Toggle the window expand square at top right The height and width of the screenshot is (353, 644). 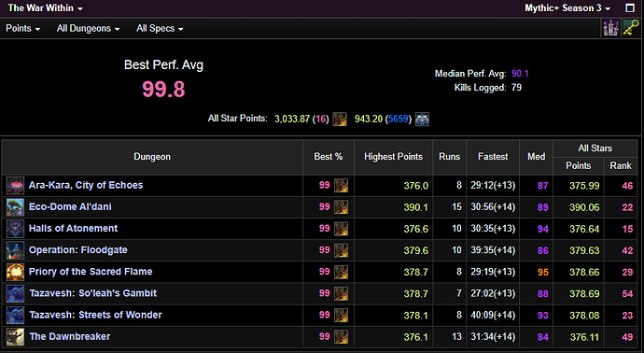[x=630, y=8]
